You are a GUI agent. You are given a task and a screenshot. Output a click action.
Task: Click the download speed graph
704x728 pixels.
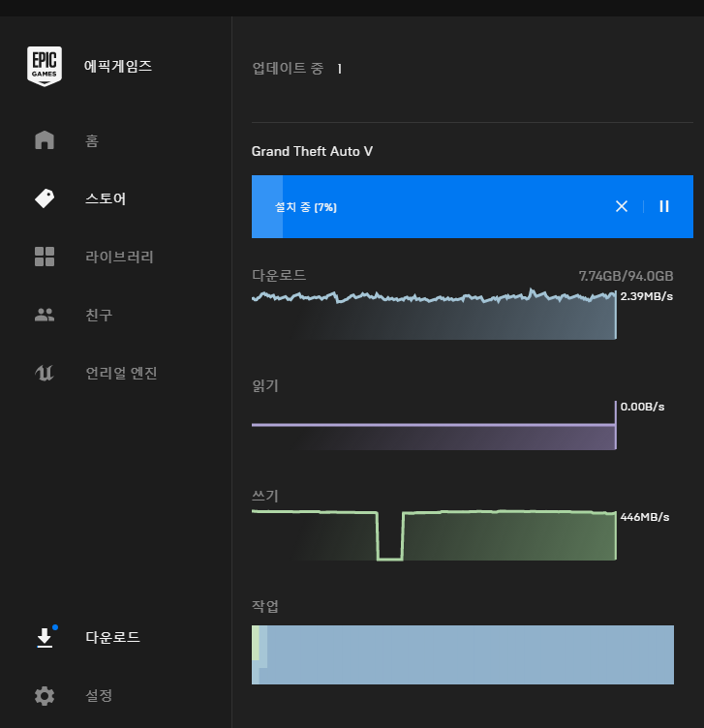coord(434,315)
